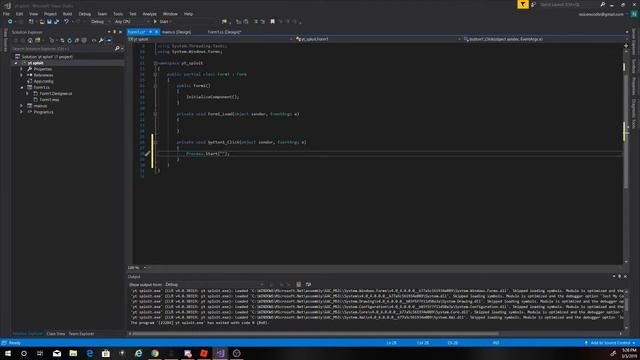Open the Edit menu
The image size is (640, 360).
[x=19, y=14]
